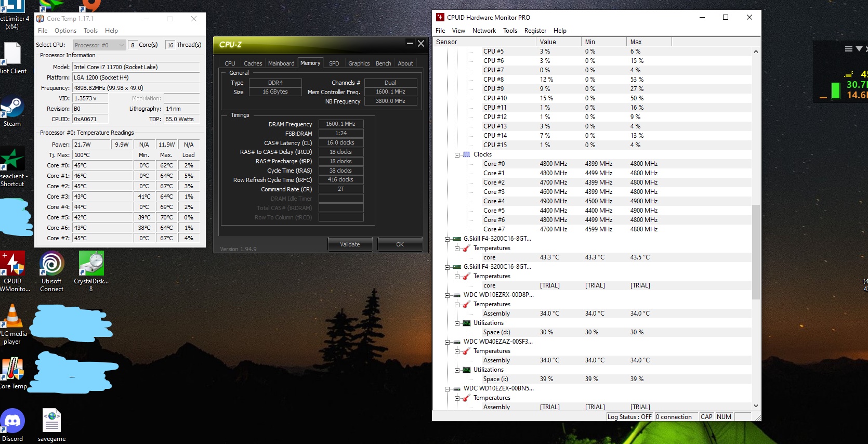
Task: Open the Options menu in Core Temp
Action: point(65,31)
